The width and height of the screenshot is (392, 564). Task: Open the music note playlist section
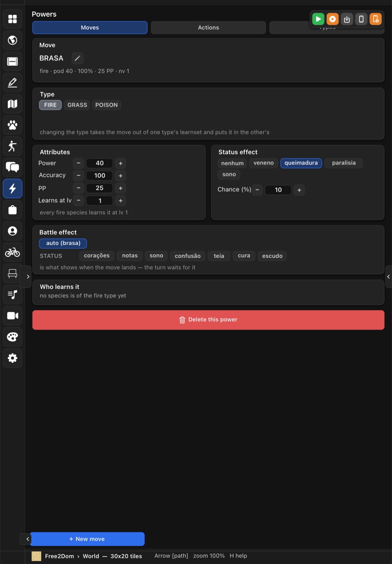point(13,295)
